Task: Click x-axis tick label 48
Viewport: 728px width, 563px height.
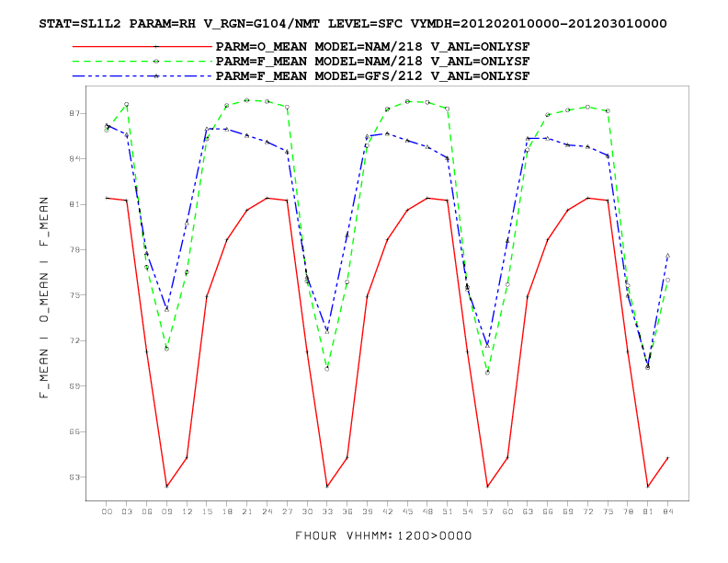Action: tap(427, 511)
